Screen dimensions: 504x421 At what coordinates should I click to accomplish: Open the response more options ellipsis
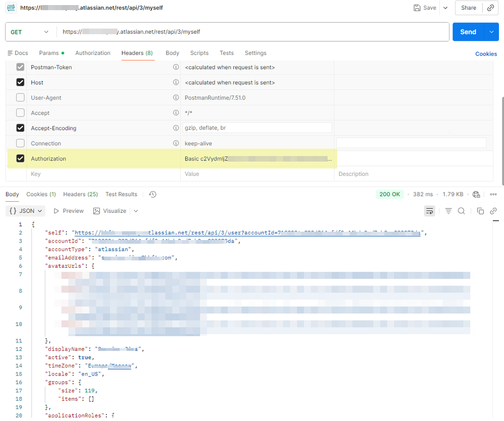[493, 194]
